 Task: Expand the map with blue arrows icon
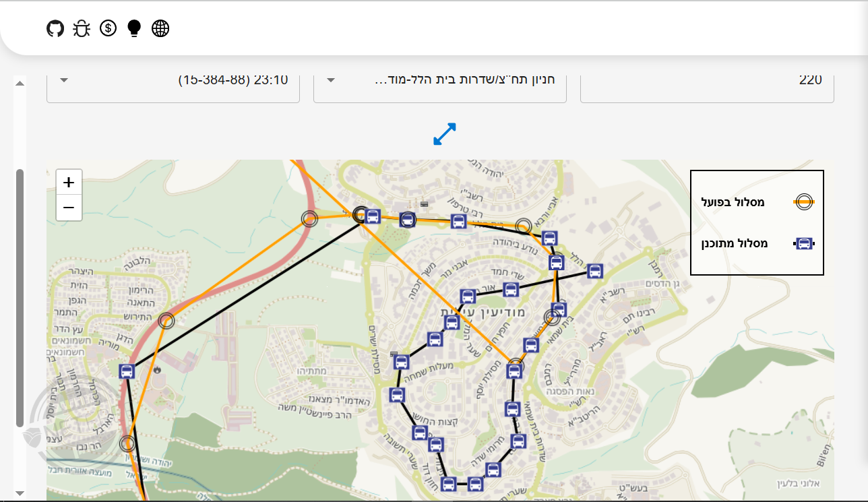tap(445, 134)
